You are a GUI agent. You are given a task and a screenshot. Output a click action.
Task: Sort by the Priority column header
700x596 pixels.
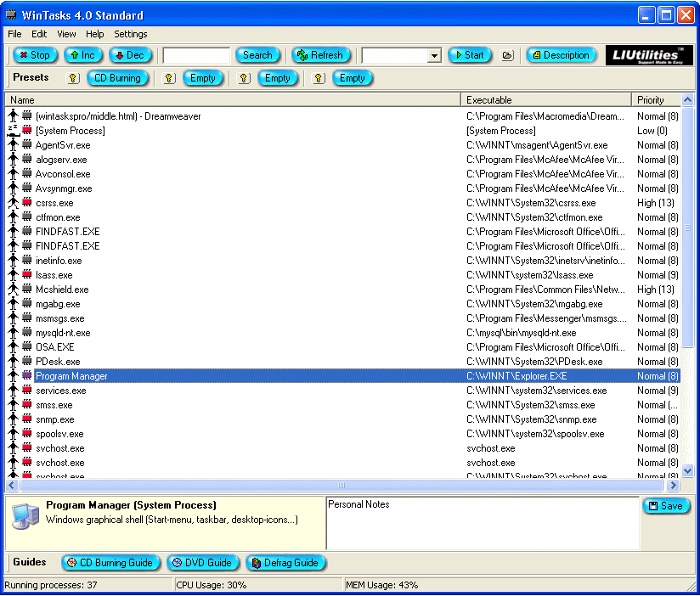656,100
